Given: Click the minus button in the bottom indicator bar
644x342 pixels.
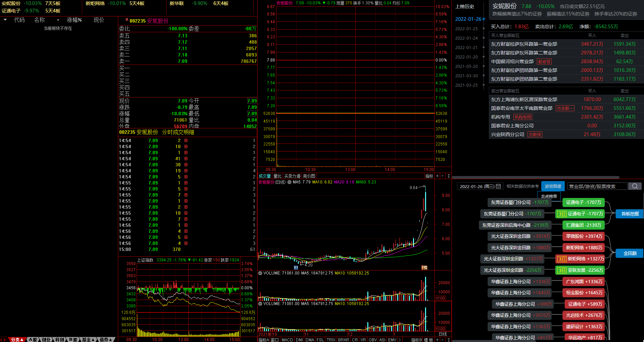Looking at the screenshot, I should coord(443,340).
